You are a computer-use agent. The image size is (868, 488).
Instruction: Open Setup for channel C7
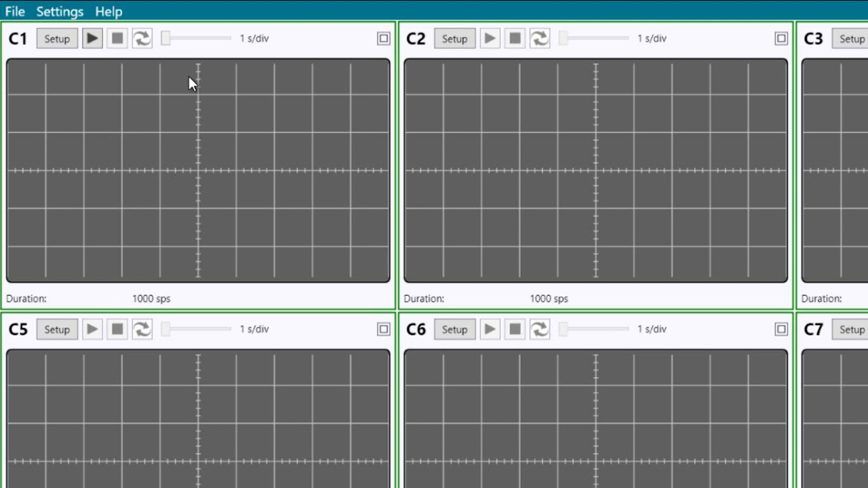[x=850, y=329]
